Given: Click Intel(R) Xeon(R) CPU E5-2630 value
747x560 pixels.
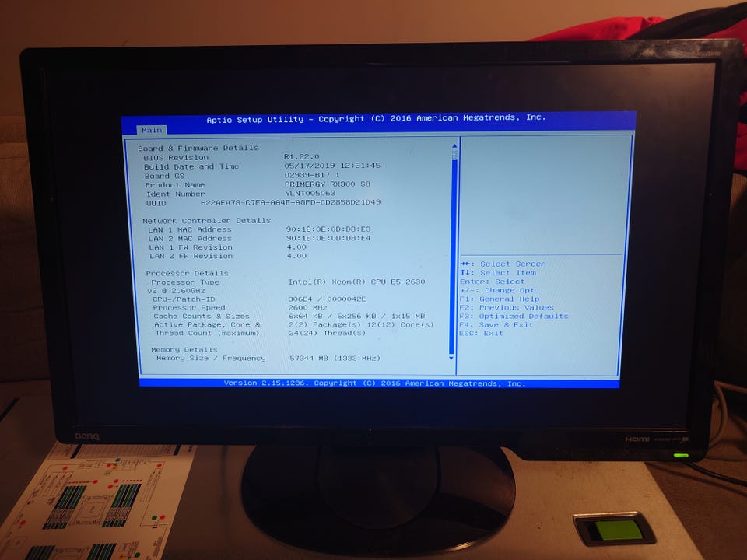Looking at the screenshot, I should [x=356, y=282].
